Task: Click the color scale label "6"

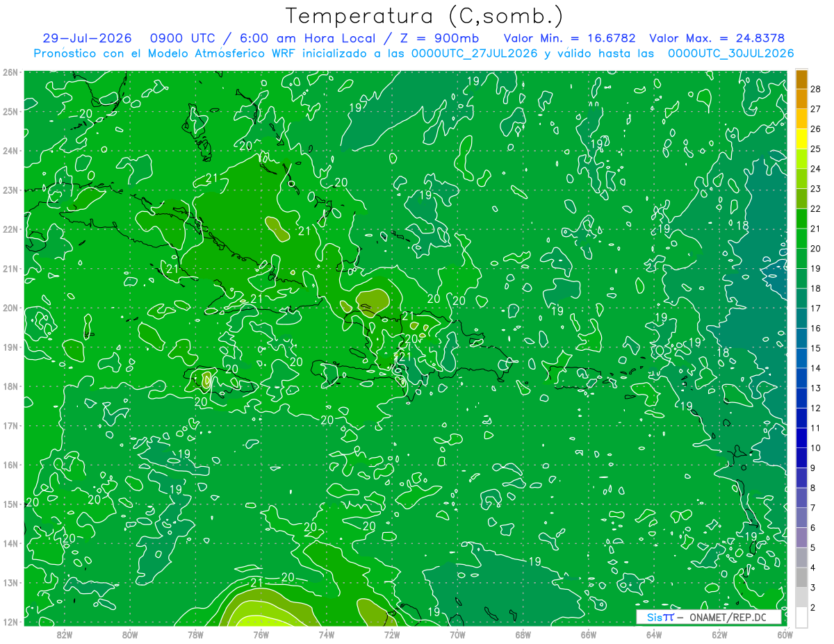Action: (x=813, y=528)
